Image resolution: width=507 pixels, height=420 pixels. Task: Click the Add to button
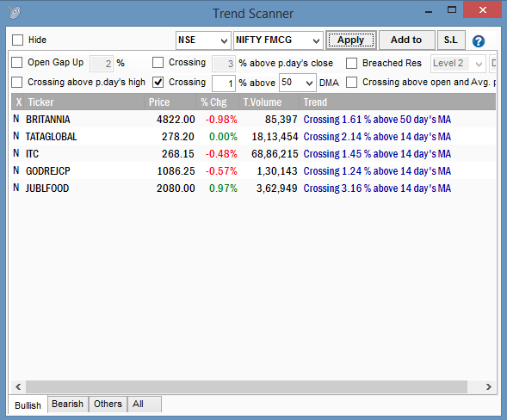click(406, 40)
